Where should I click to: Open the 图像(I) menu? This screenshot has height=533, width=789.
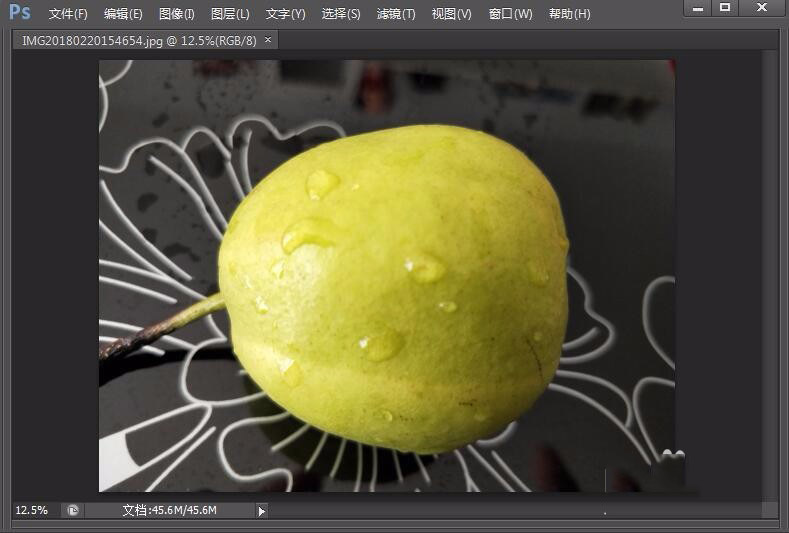click(x=177, y=14)
